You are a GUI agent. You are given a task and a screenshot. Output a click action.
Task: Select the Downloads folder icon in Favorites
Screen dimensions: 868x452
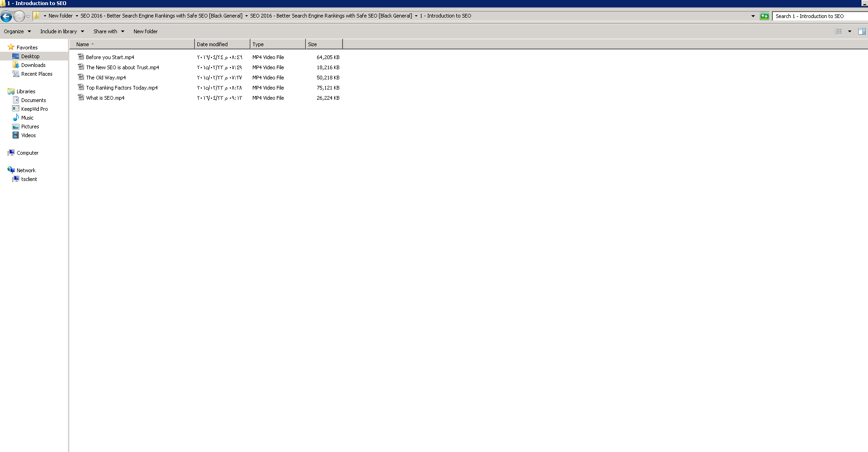(16, 65)
